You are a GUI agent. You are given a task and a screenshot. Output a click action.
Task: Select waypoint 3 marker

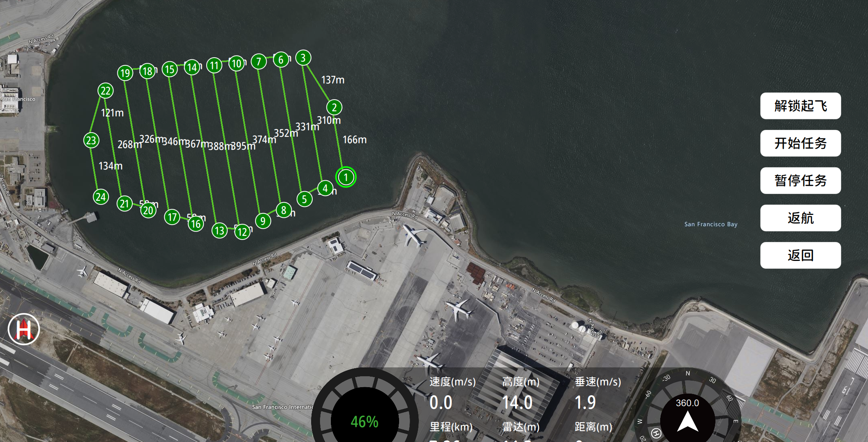coord(303,58)
